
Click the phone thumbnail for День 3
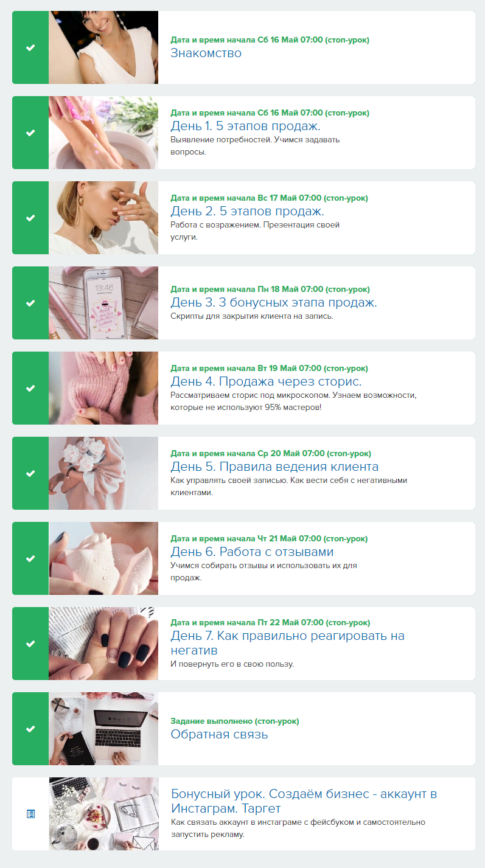pyautogui.click(x=103, y=303)
